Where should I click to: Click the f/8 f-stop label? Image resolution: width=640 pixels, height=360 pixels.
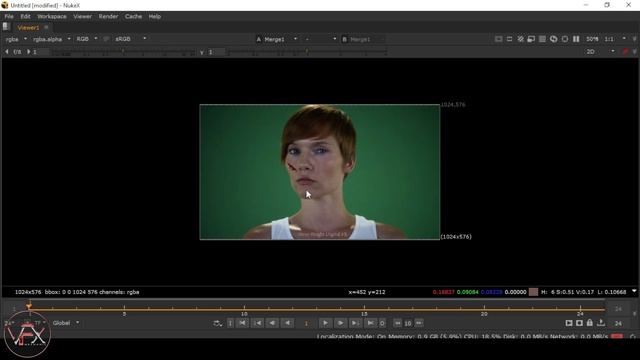click(x=17, y=52)
